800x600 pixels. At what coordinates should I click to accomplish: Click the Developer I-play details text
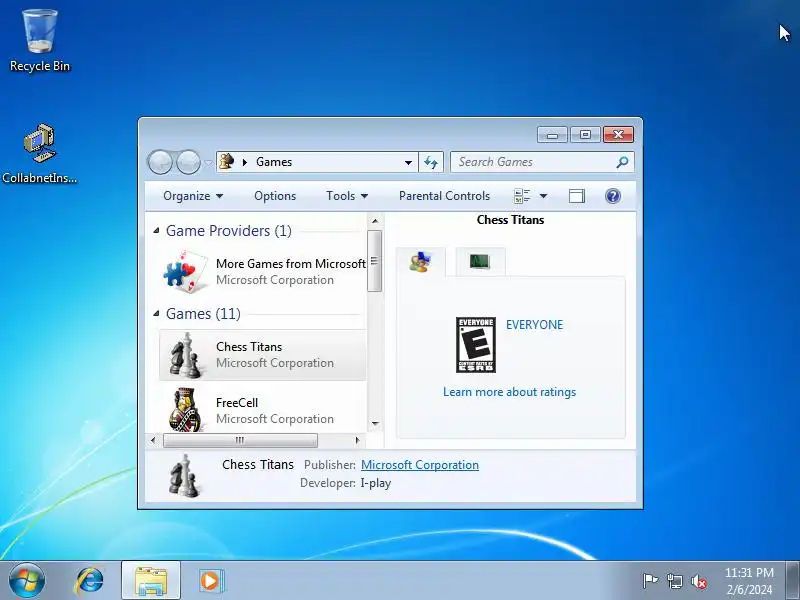click(345, 483)
